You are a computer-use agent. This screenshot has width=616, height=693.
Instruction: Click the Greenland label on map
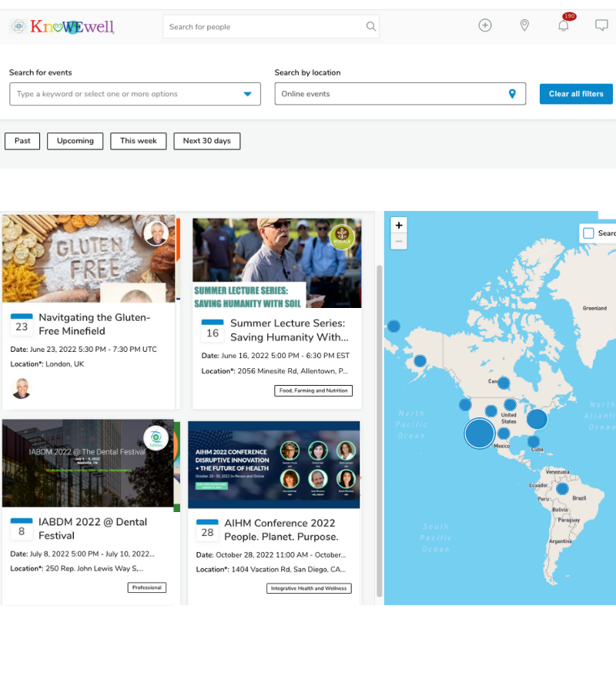594,308
